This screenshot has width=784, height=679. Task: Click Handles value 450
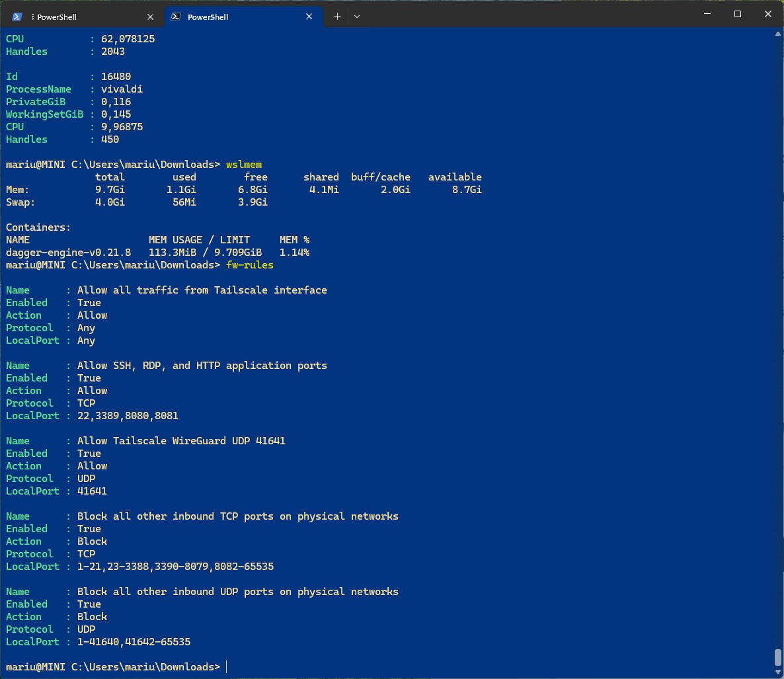[110, 140]
